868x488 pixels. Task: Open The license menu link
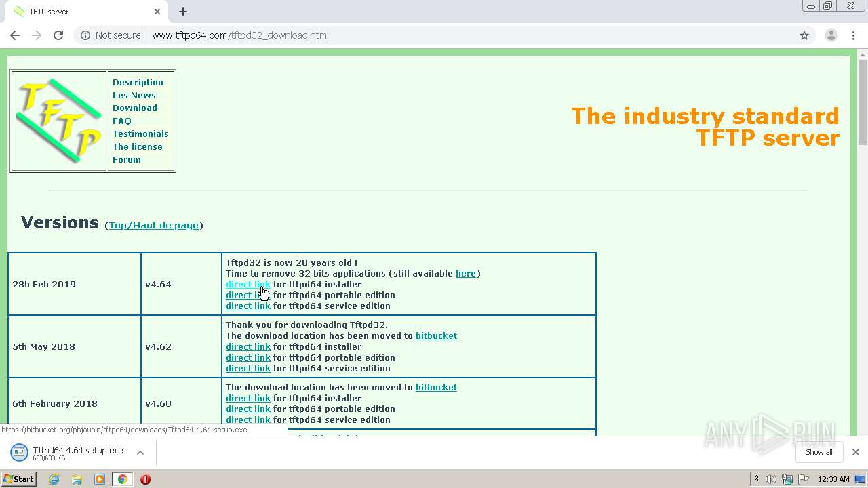(x=137, y=146)
